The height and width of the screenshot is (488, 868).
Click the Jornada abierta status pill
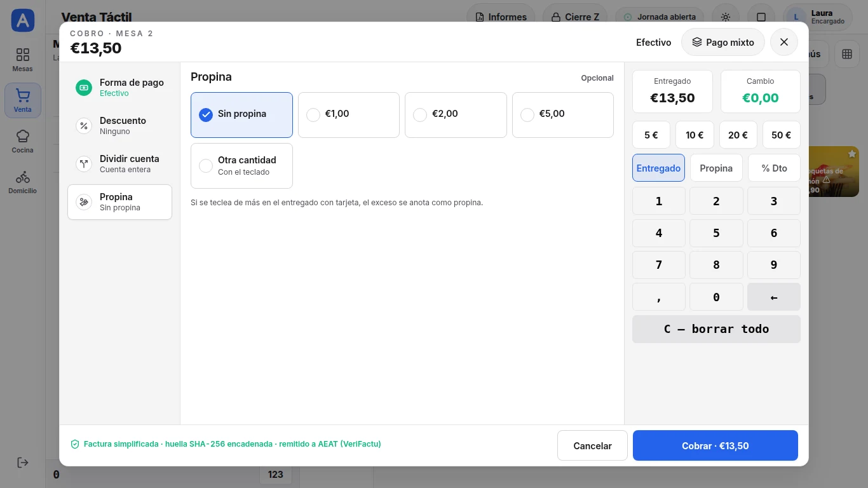point(660,17)
